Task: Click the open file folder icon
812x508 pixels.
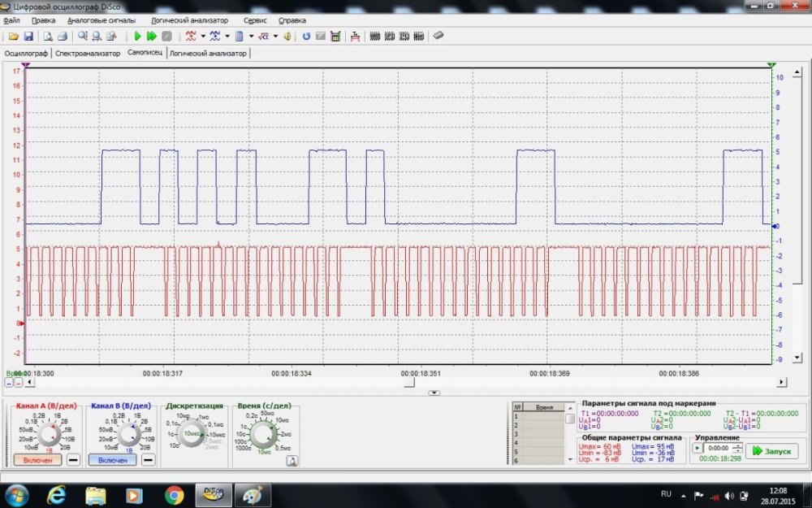Action: point(14,37)
